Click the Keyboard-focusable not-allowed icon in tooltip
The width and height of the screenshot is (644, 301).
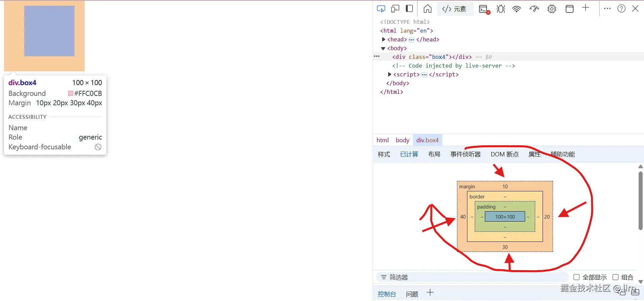pos(98,147)
